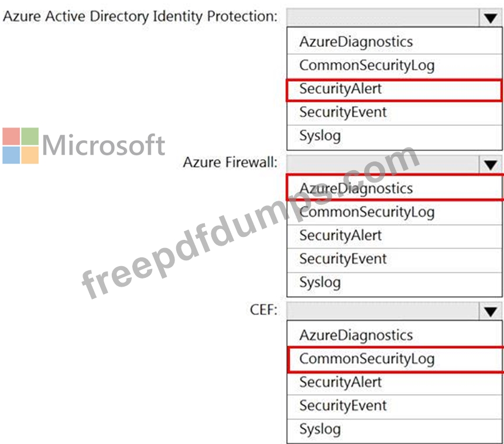Choose Syslog under CEF

[320, 429]
